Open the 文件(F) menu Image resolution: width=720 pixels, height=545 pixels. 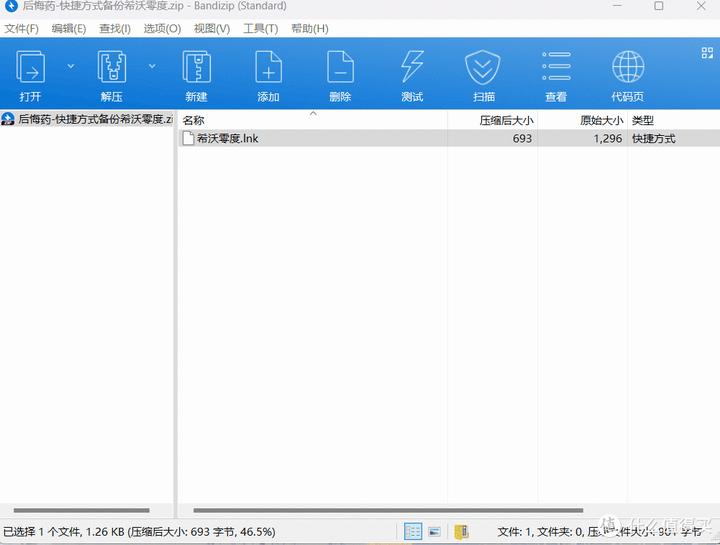pyautogui.click(x=22, y=29)
